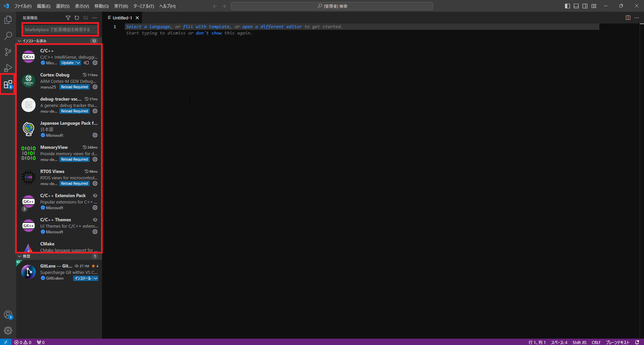644x345 pixels.
Task: Split the editor to the right
Action: pyautogui.click(x=628, y=18)
